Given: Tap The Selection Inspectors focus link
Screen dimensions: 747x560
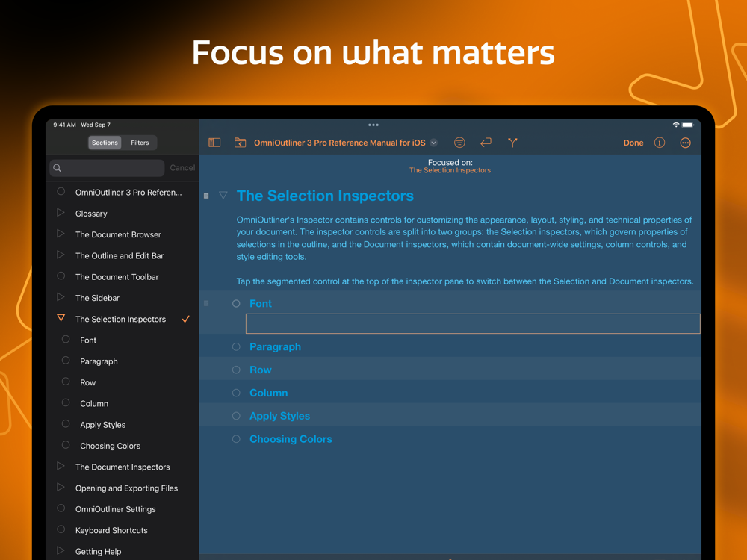Looking at the screenshot, I should tap(450, 170).
